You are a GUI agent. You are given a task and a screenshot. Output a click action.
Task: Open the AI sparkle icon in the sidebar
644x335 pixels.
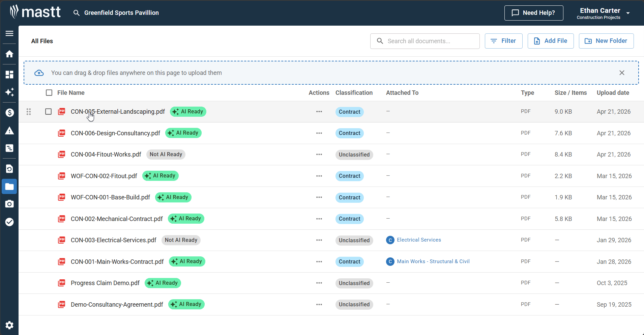[9, 92]
